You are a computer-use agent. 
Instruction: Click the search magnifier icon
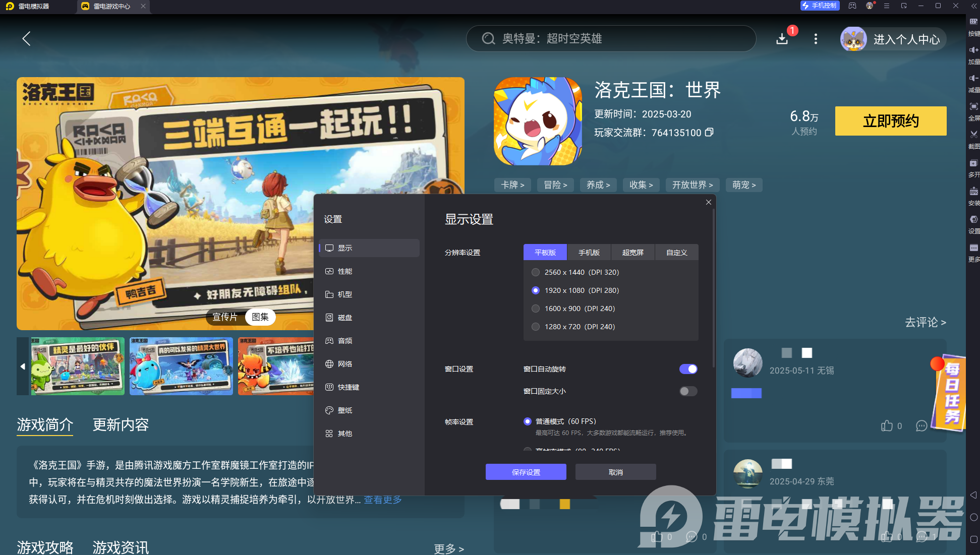pos(488,39)
